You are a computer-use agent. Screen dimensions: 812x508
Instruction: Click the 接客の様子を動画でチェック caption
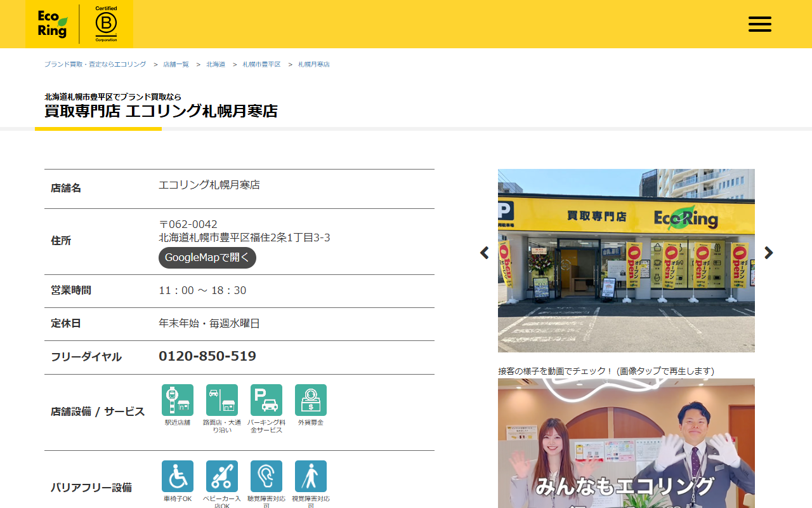pyautogui.click(x=606, y=371)
